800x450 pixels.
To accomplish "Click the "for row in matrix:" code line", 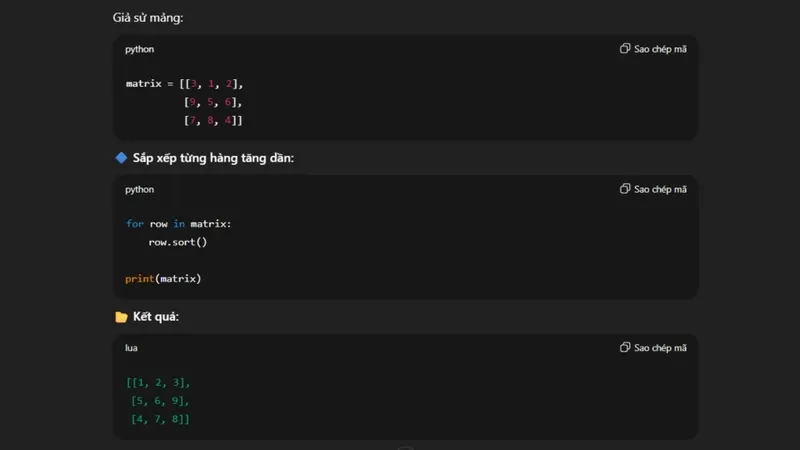I will coord(178,224).
